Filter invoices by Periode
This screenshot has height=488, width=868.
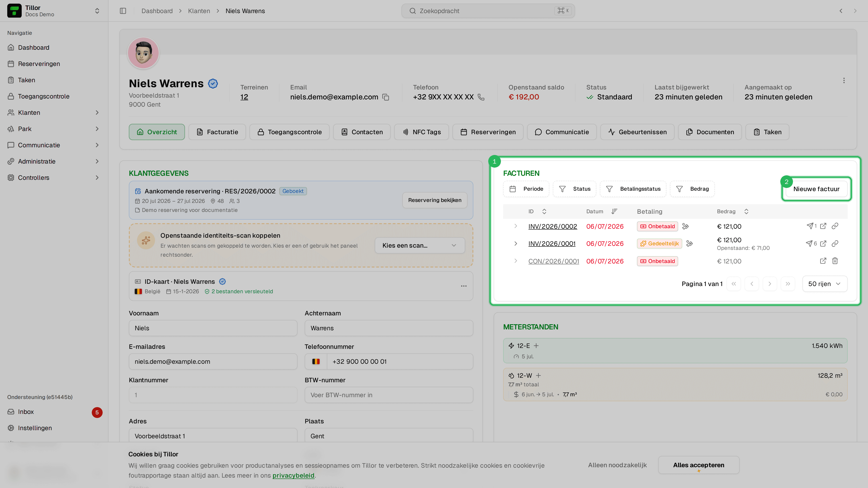point(526,189)
